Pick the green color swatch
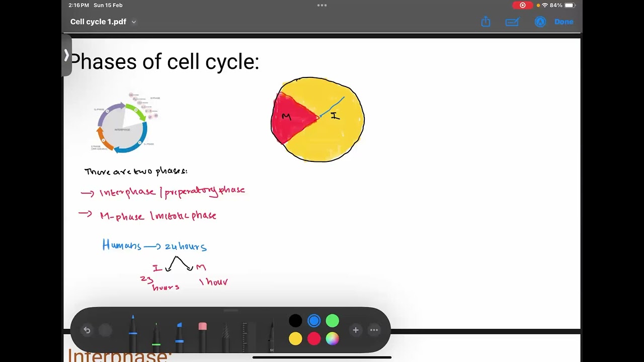Viewport: 644px width, 362px height. (332, 321)
